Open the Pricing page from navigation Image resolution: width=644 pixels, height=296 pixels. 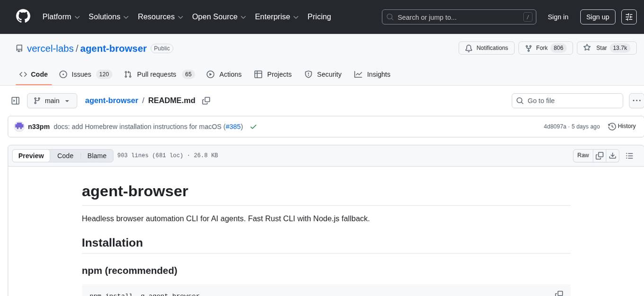tap(319, 17)
